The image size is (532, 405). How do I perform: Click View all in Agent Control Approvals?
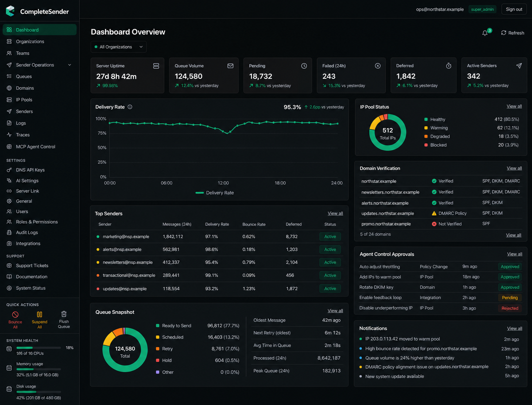coord(515,254)
